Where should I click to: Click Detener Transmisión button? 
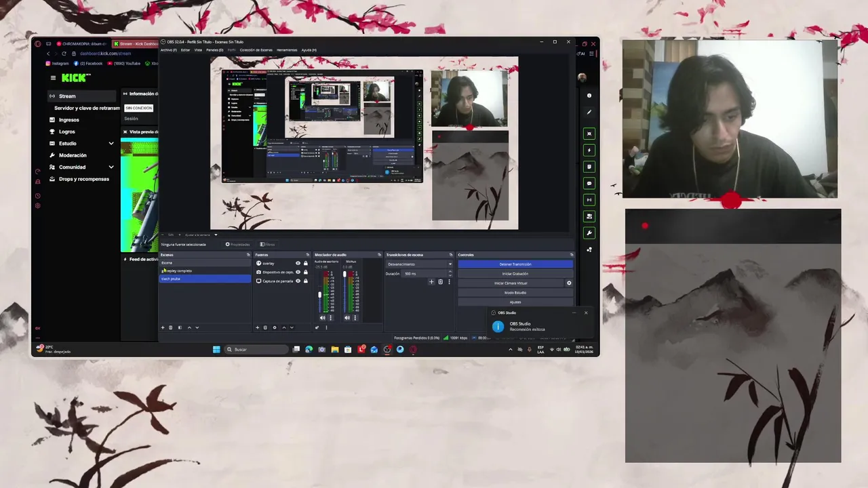[x=515, y=264]
